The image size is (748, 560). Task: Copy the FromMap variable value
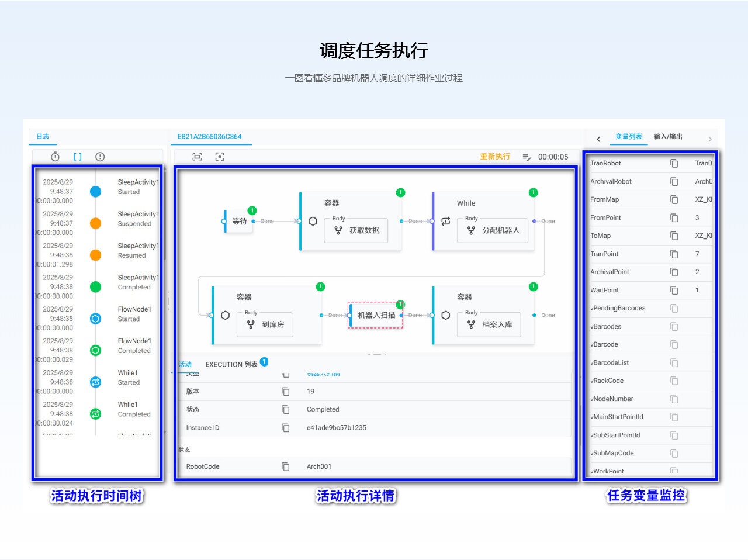tap(674, 199)
